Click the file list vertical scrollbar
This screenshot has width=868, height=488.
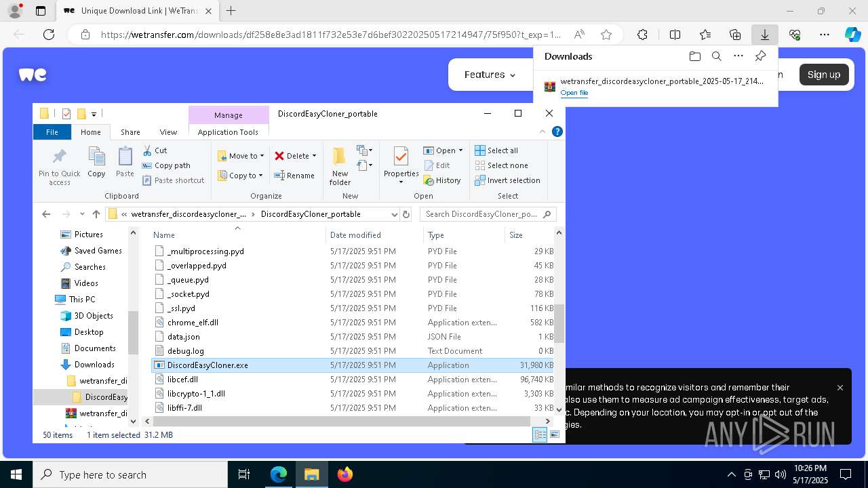[559, 323]
